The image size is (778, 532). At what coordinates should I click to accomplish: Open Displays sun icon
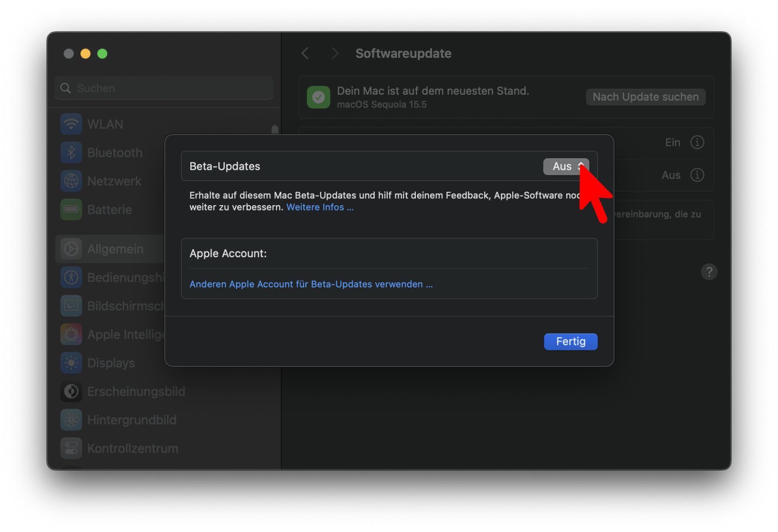coord(71,363)
